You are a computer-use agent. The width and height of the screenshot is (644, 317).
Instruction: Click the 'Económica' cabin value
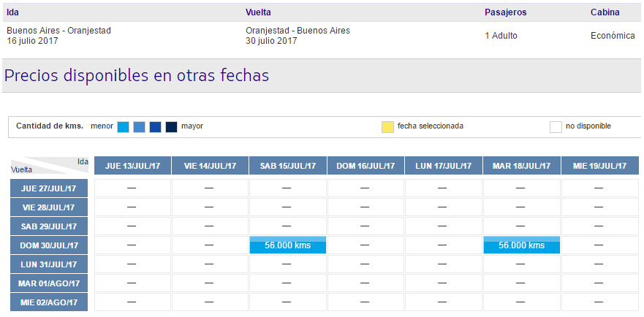(x=613, y=36)
